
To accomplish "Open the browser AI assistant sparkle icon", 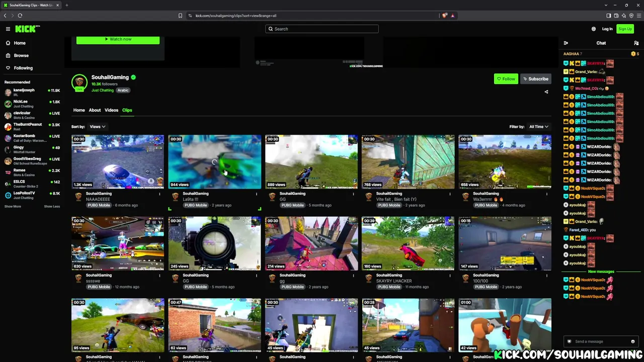I will [624, 16].
